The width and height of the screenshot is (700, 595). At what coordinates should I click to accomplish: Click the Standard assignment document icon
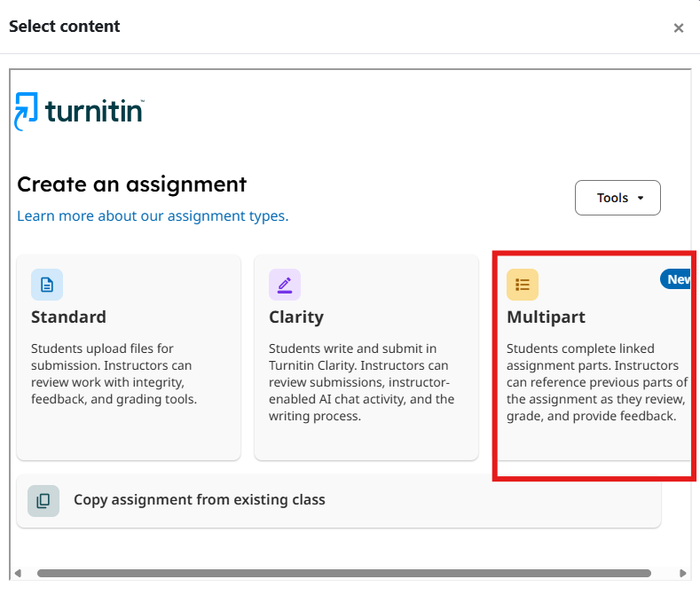[x=47, y=285]
